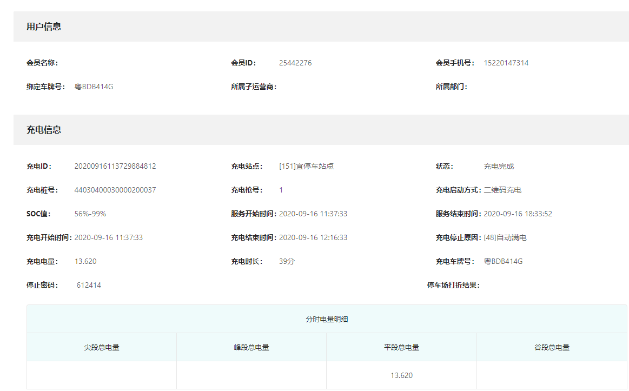Image resolution: width=629 pixels, height=391 pixels.
Task: Select the 充电站点 value starting with [151]
Action: [306, 166]
